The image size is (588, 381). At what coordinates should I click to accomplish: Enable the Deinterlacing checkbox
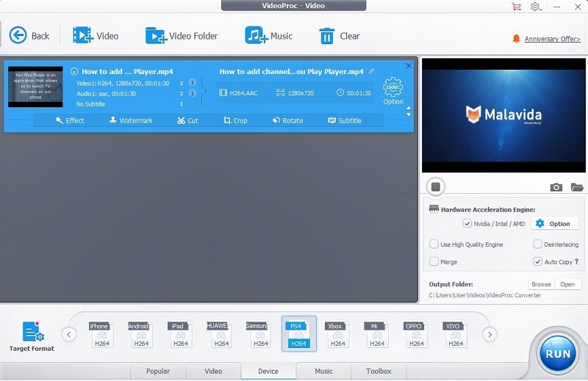537,244
